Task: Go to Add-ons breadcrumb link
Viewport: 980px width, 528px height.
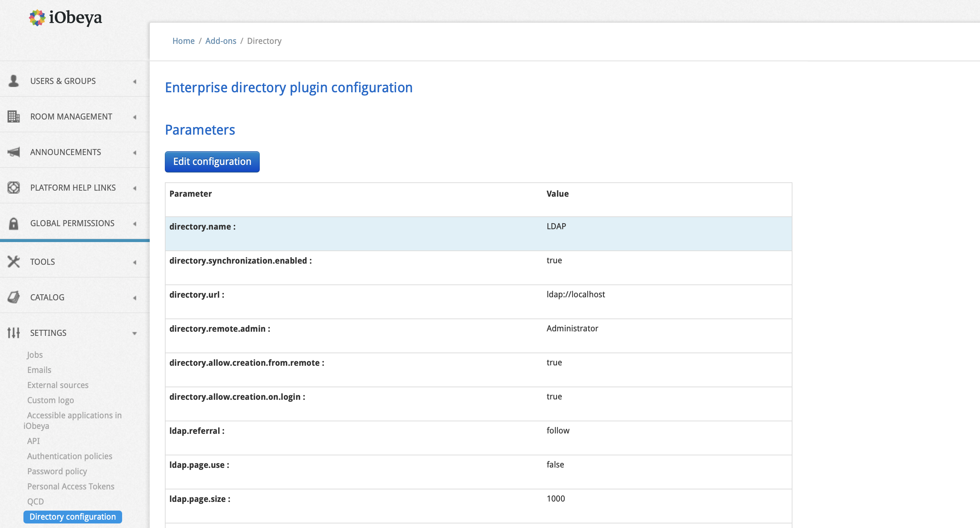Action: tap(221, 41)
